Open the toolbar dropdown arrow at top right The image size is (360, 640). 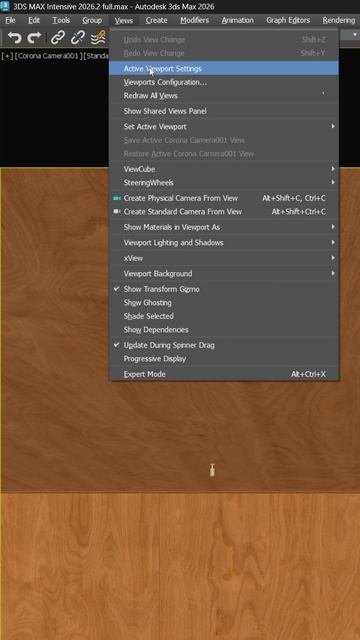pos(355,35)
